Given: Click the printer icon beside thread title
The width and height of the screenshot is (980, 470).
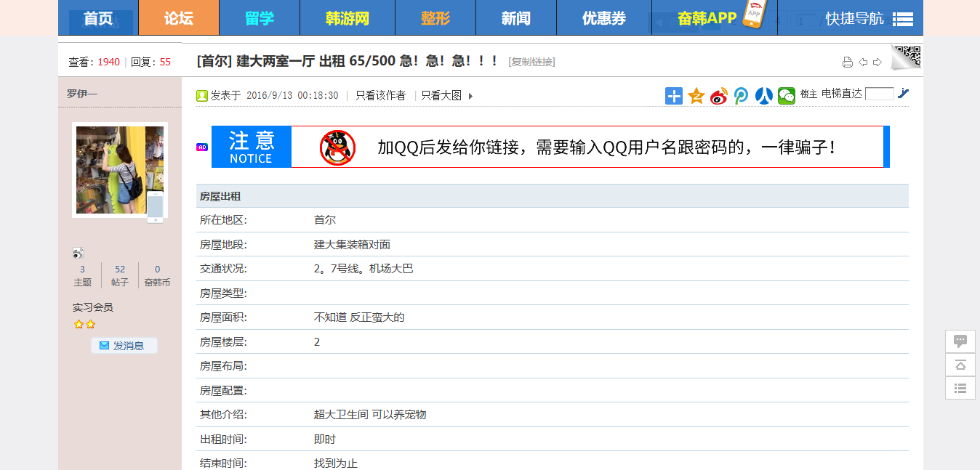Looking at the screenshot, I should click(847, 62).
